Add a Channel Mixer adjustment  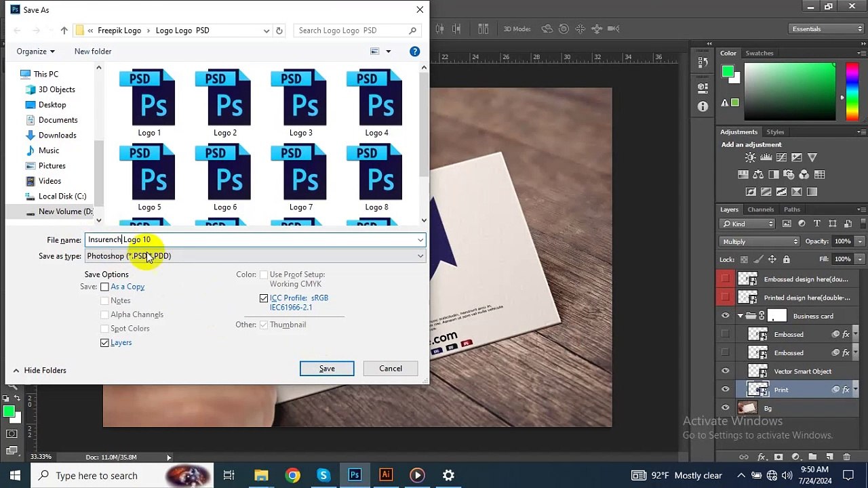(x=804, y=175)
